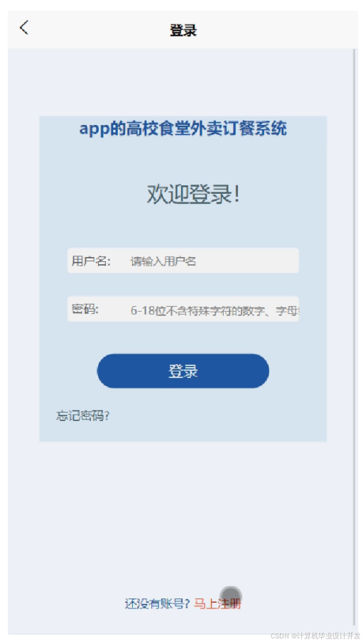The height and width of the screenshot is (644, 363).
Task: Click the 用户名: label
Action: click(x=91, y=261)
